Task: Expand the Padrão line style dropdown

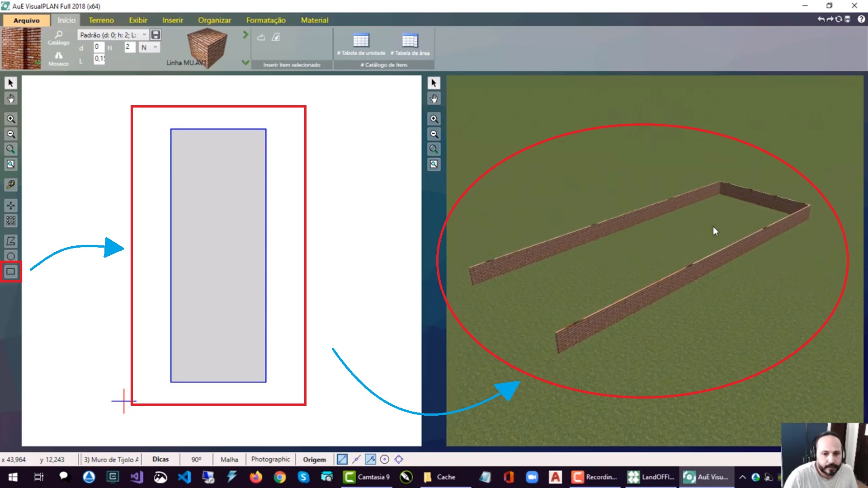Action: [x=145, y=34]
